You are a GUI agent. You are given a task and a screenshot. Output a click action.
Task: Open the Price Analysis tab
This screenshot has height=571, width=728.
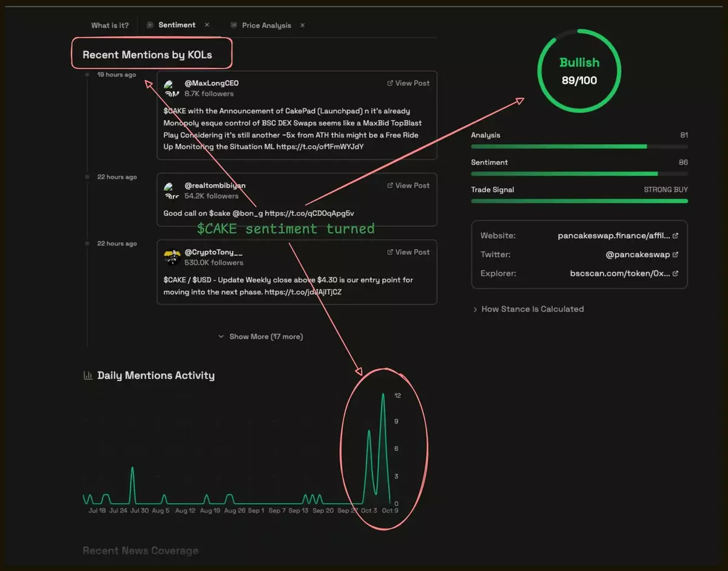pos(266,25)
